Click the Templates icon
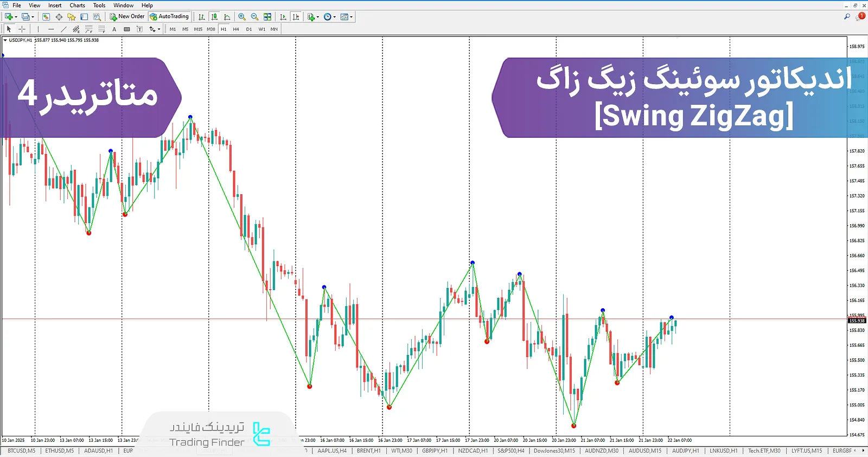The width and height of the screenshot is (868, 457). [x=344, y=17]
